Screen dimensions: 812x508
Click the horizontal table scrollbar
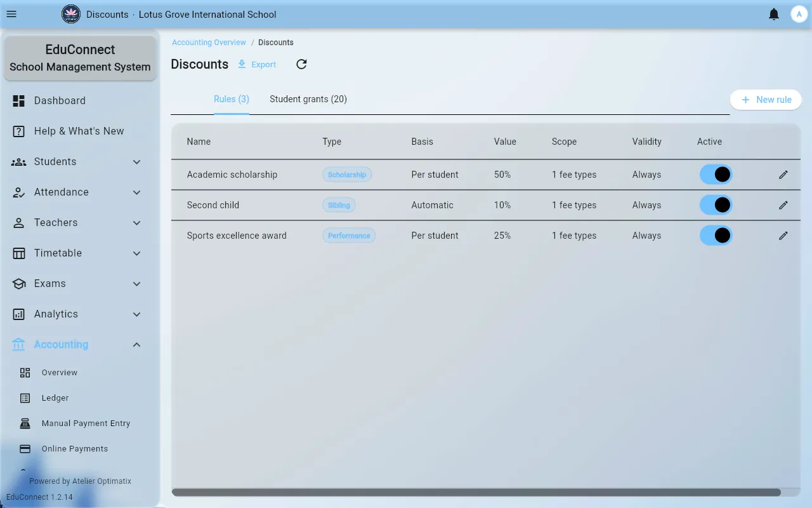point(476,492)
